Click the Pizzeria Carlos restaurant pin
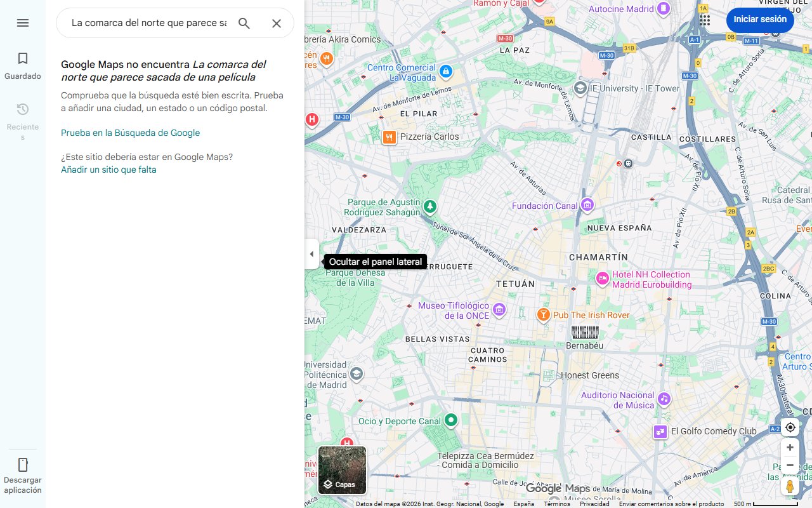This screenshot has width=812, height=508. (390, 137)
